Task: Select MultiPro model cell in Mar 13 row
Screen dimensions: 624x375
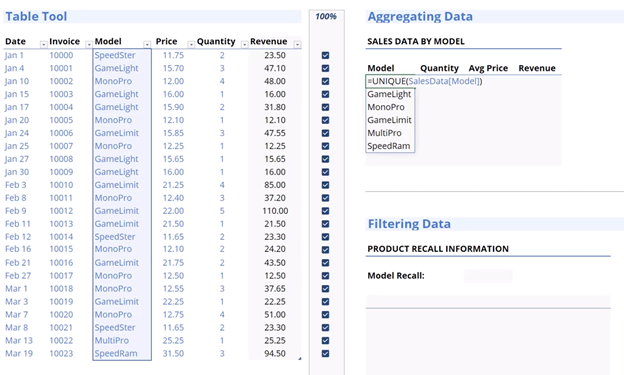Action: [x=112, y=340]
